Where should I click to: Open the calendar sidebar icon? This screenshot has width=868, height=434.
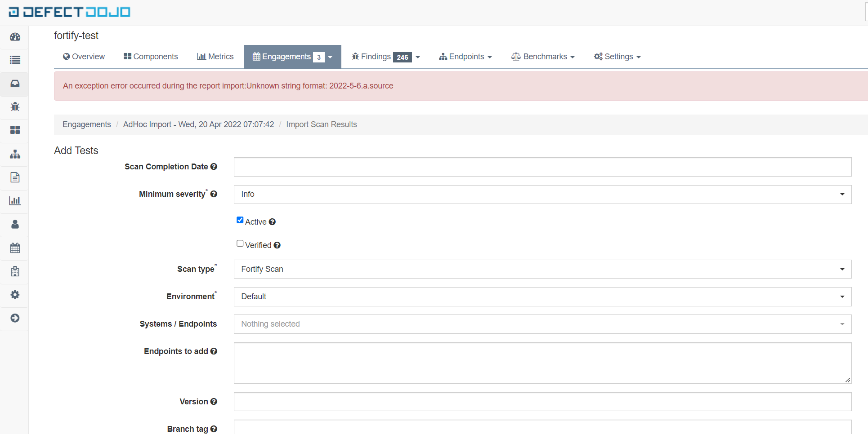pyautogui.click(x=15, y=248)
